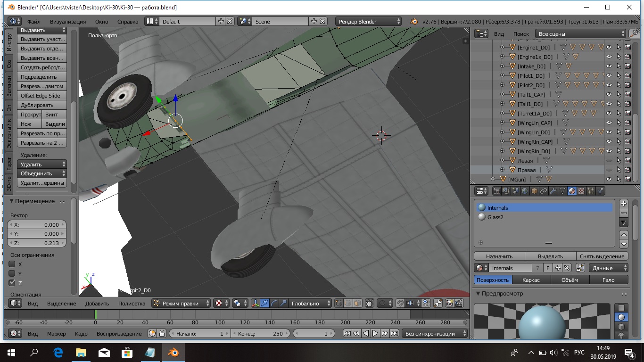The image size is (644, 362).
Task: Open the Particles properties tab icon
Action: [591, 191]
